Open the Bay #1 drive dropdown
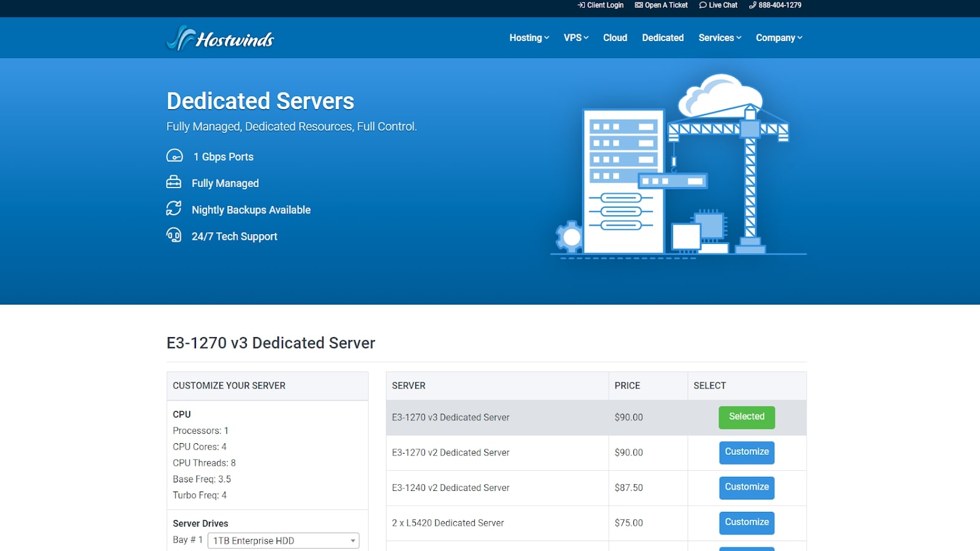The height and width of the screenshot is (551, 980). tap(284, 541)
